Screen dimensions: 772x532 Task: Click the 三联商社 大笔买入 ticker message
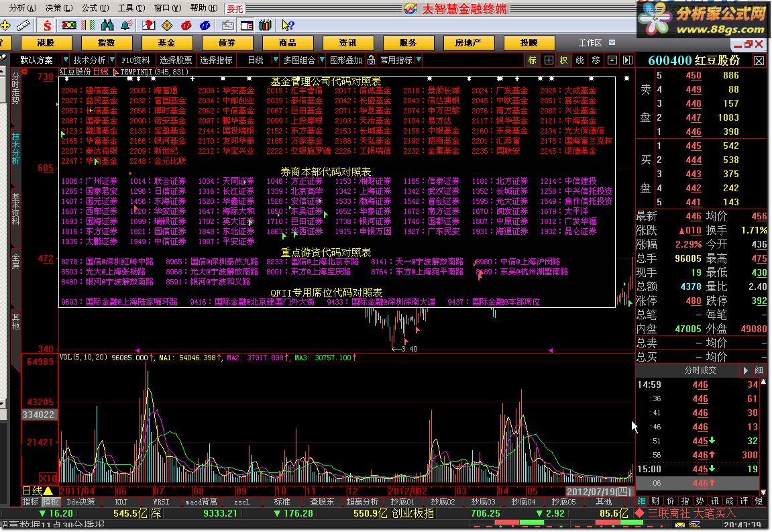click(x=692, y=513)
